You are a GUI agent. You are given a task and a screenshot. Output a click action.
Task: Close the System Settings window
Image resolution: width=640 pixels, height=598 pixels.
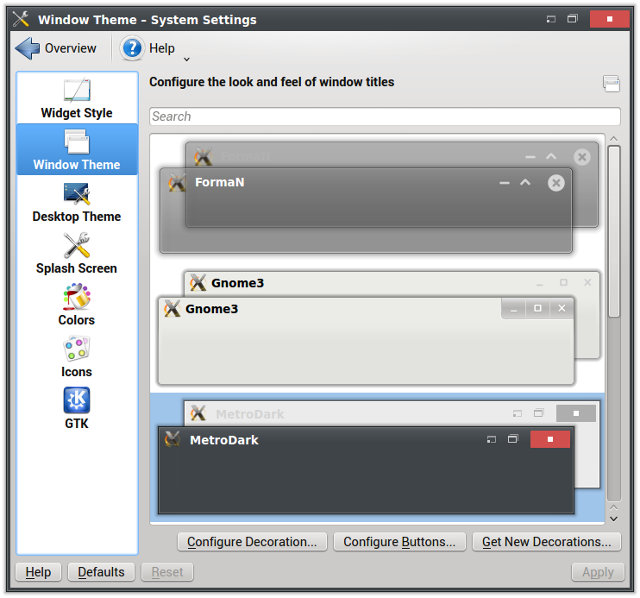click(609, 19)
